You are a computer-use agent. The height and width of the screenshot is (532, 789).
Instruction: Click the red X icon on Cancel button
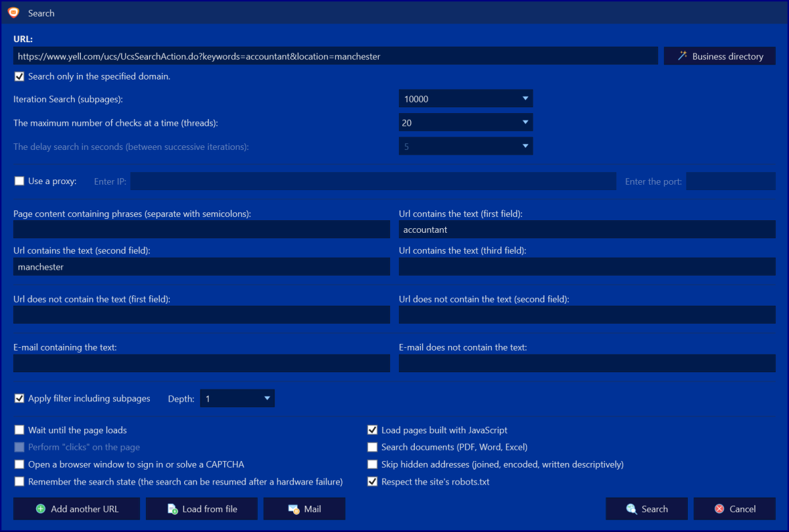719,509
